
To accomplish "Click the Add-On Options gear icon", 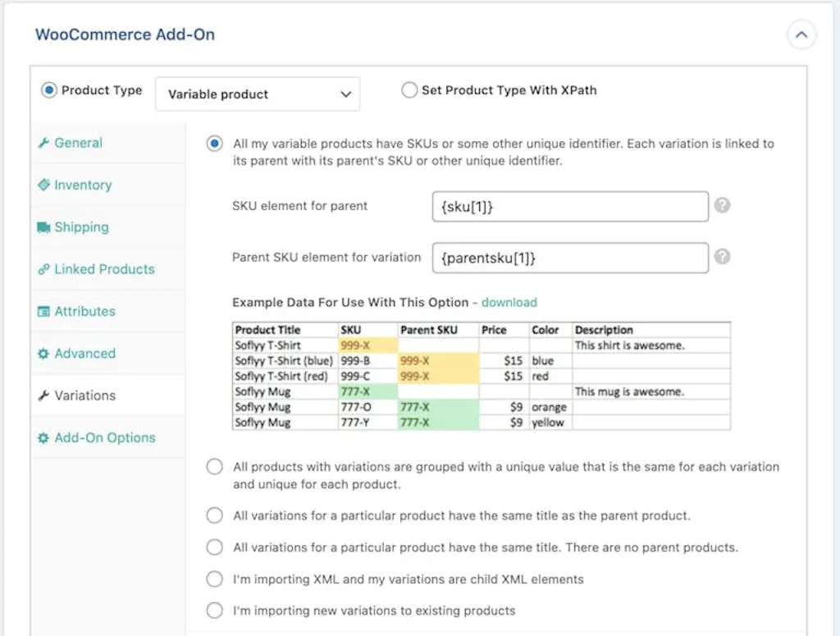I will coord(44,437).
